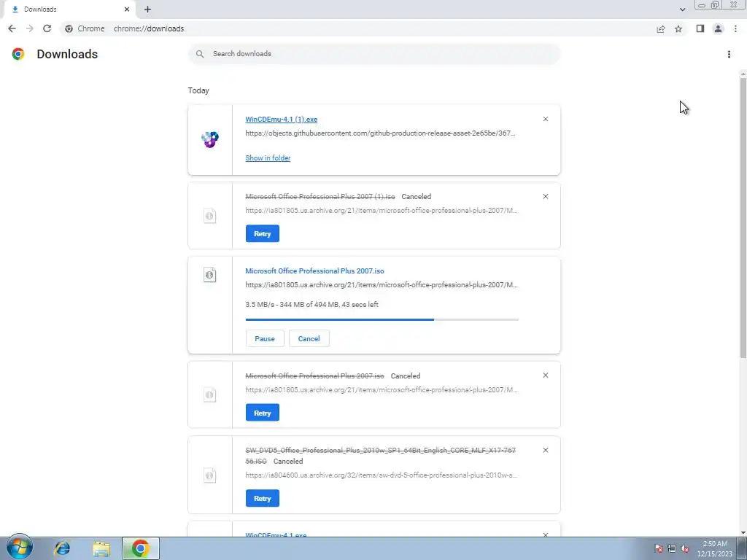This screenshot has height=560, width=747.
Task: Click the WinCDEmu installer file icon
Action: [x=209, y=139]
